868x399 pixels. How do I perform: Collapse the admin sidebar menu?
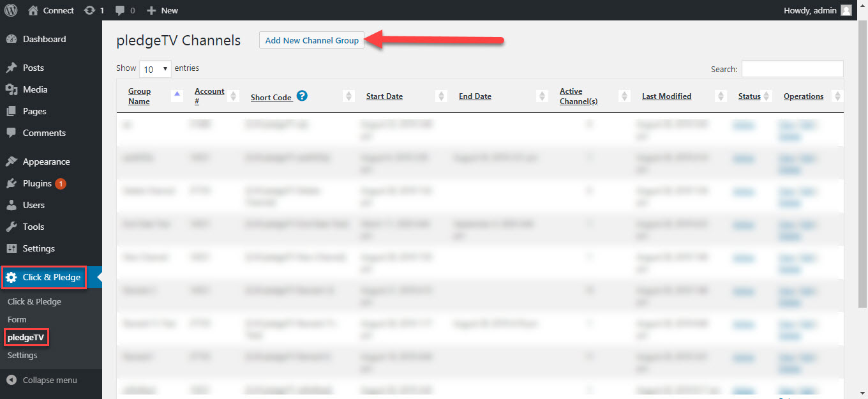coord(51,380)
